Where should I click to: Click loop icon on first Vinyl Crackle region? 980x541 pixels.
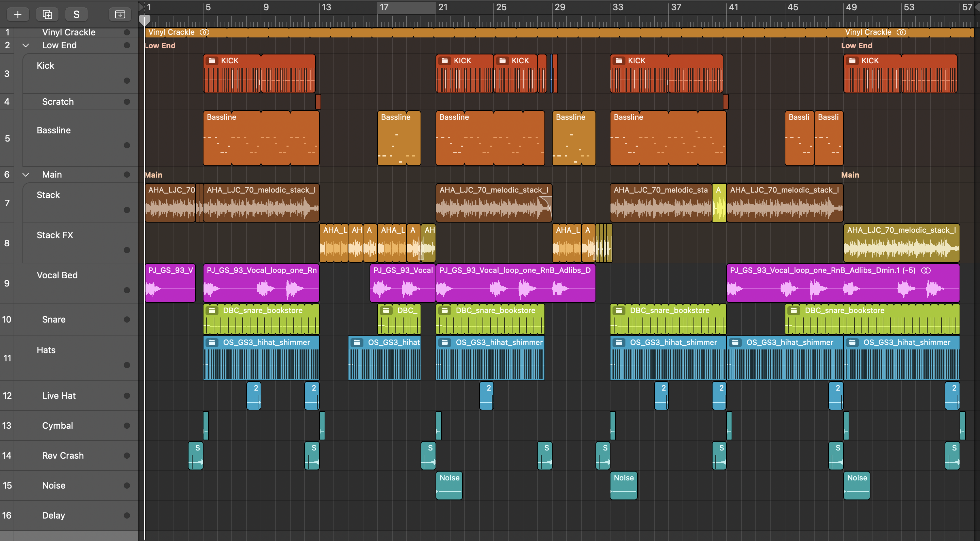tap(205, 32)
